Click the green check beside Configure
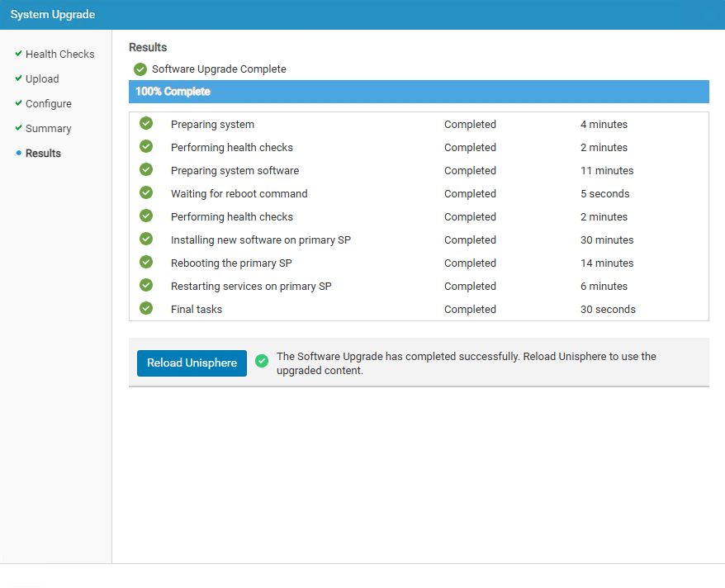 (x=18, y=102)
